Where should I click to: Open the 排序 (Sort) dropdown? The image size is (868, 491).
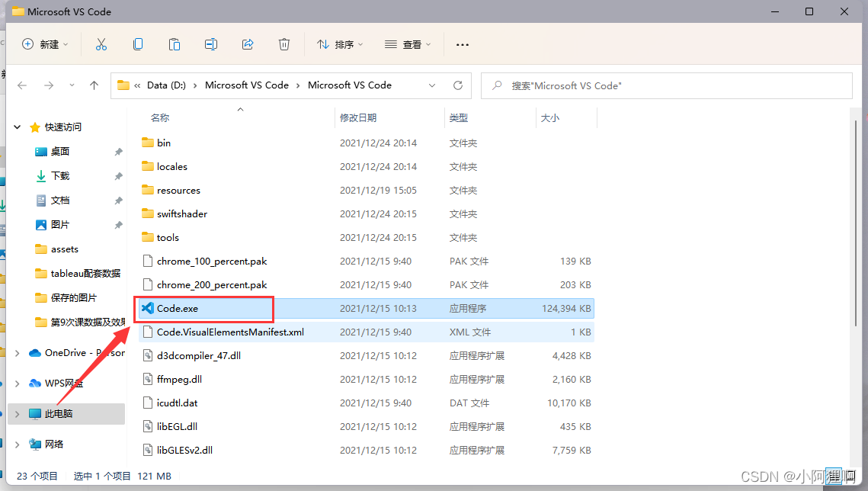coord(340,44)
